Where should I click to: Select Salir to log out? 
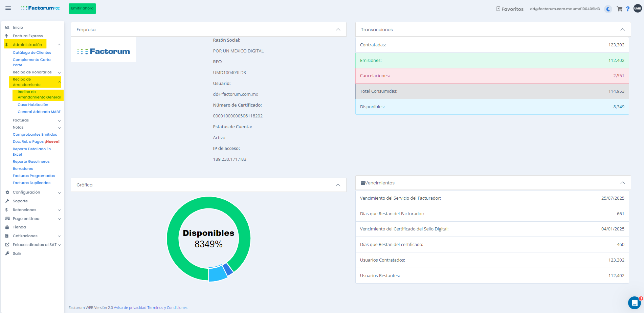pos(17,253)
